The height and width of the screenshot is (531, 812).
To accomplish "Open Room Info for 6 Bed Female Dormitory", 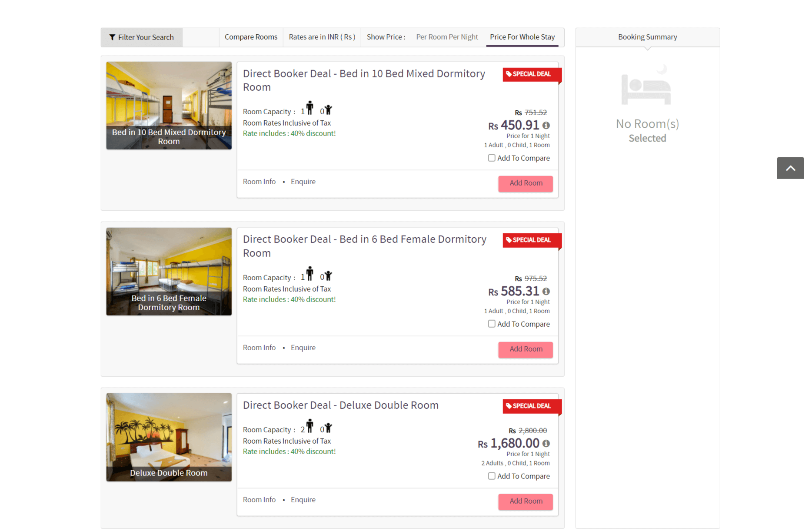I will 259,348.
